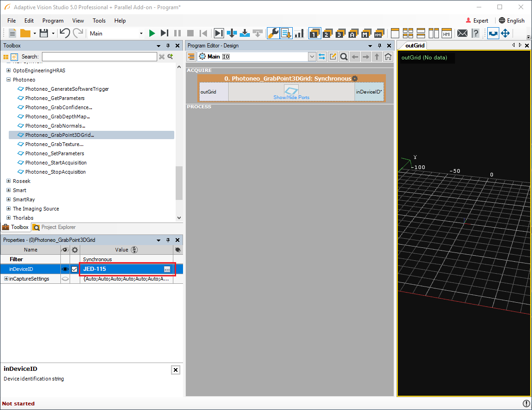Click the magnifier icon in the Program Editor
532x410 pixels.
(344, 57)
